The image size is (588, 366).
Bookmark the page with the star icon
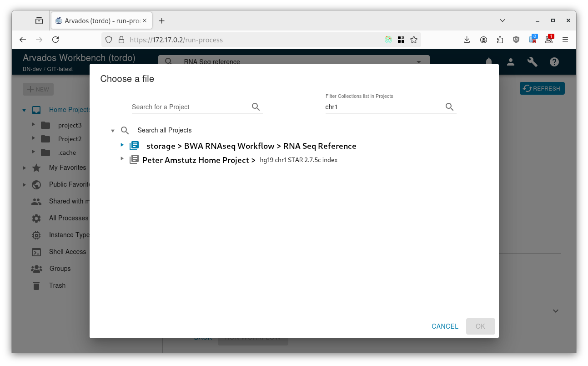(x=414, y=40)
